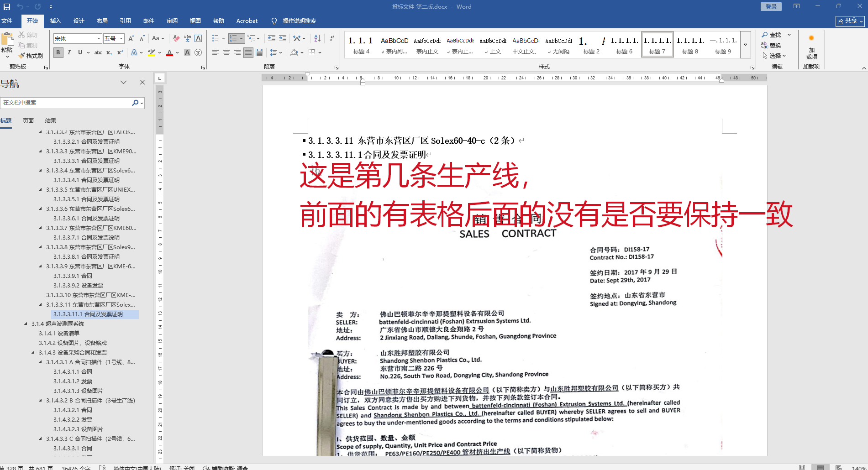Click the bullet list icon
Image resolution: width=868 pixels, height=470 pixels.
pyautogui.click(x=216, y=39)
